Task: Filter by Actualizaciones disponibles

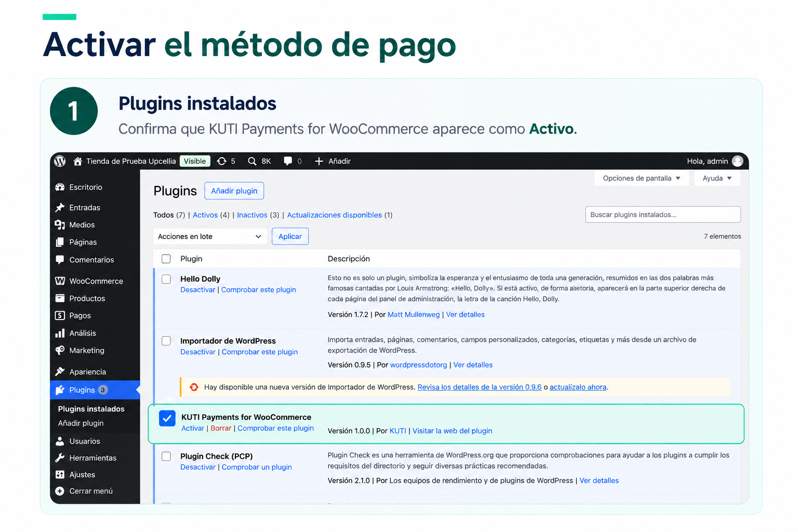Action: pyautogui.click(x=335, y=215)
